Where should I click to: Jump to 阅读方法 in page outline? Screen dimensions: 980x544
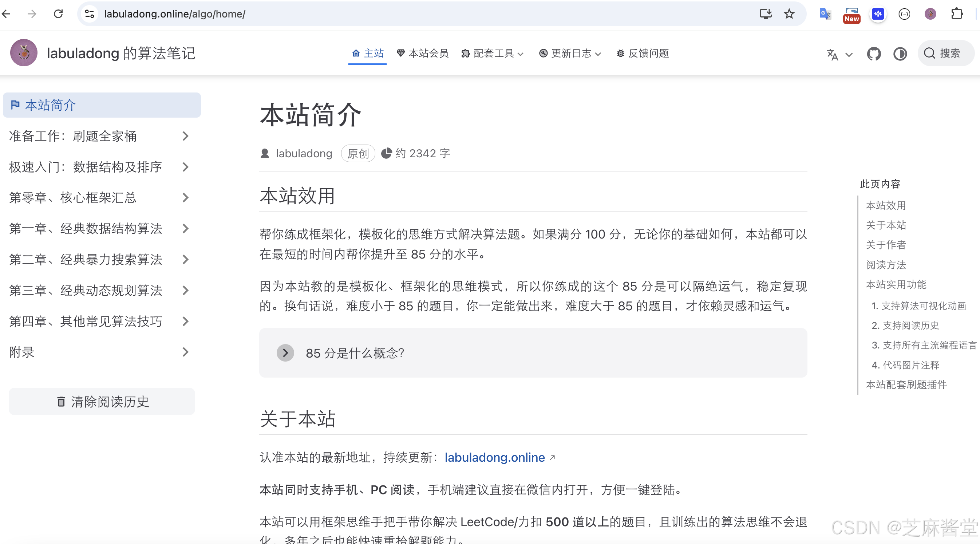tap(886, 264)
